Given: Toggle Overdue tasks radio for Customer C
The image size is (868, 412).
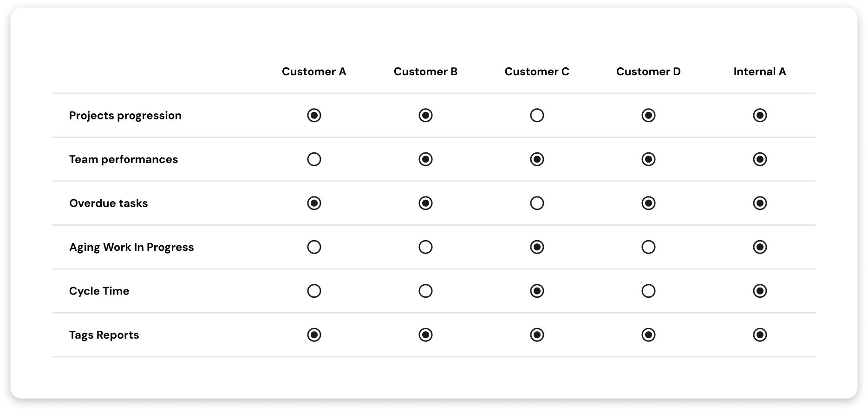Looking at the screenshot, I should [x=537, y=203].
